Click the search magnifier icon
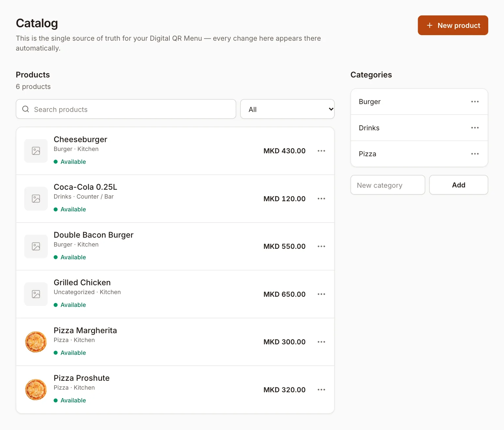The height and width of the screenshot is (430, 504). [x=26, y=109]
